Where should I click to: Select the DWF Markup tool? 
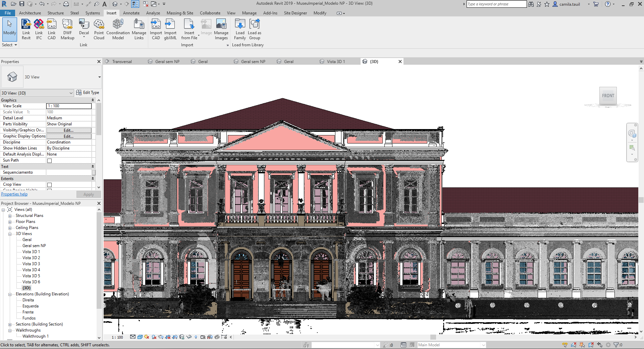point(67,24)
